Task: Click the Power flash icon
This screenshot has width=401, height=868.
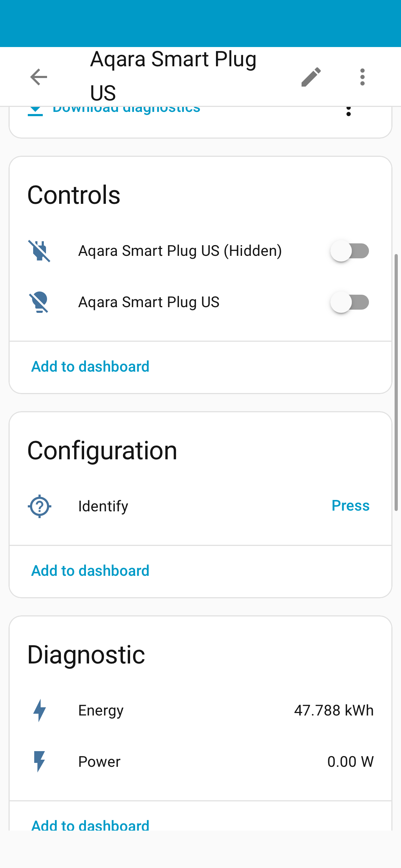Action: [40, 761]
